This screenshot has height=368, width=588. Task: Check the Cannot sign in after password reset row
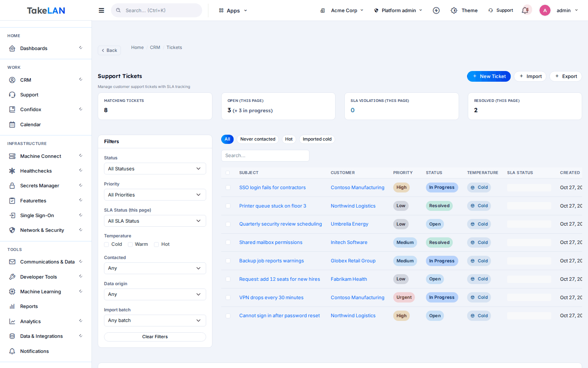228,316
